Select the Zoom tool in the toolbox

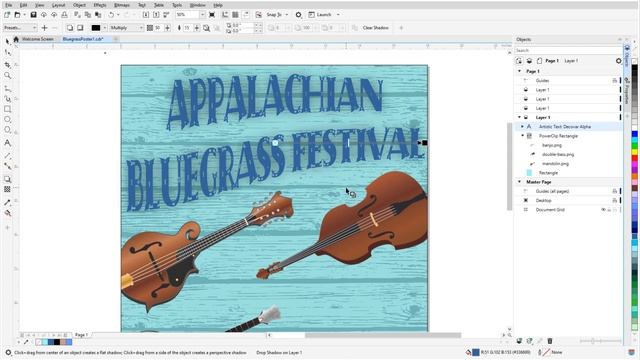pyautogui.click(x=7, y=76)
